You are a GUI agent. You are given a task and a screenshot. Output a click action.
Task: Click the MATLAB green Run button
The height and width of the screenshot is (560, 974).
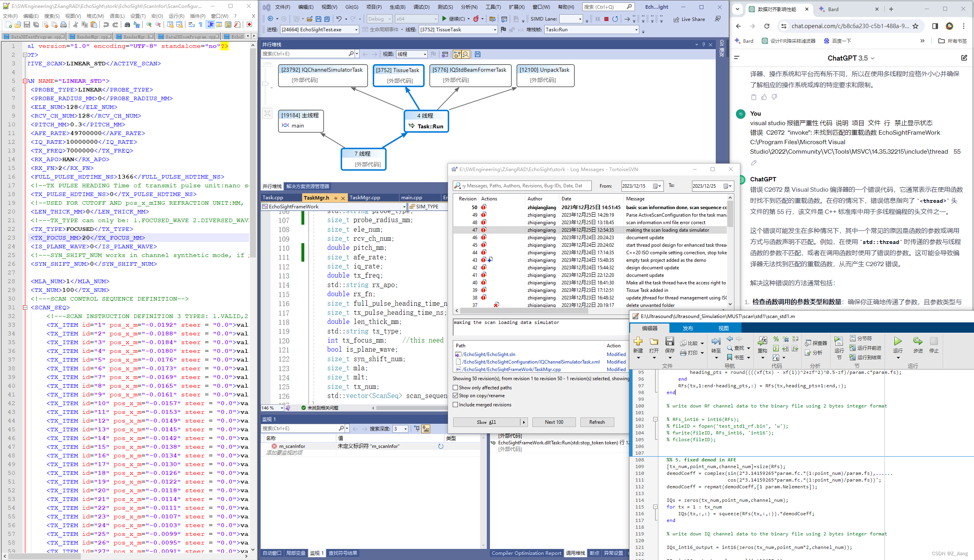point(898,341)
